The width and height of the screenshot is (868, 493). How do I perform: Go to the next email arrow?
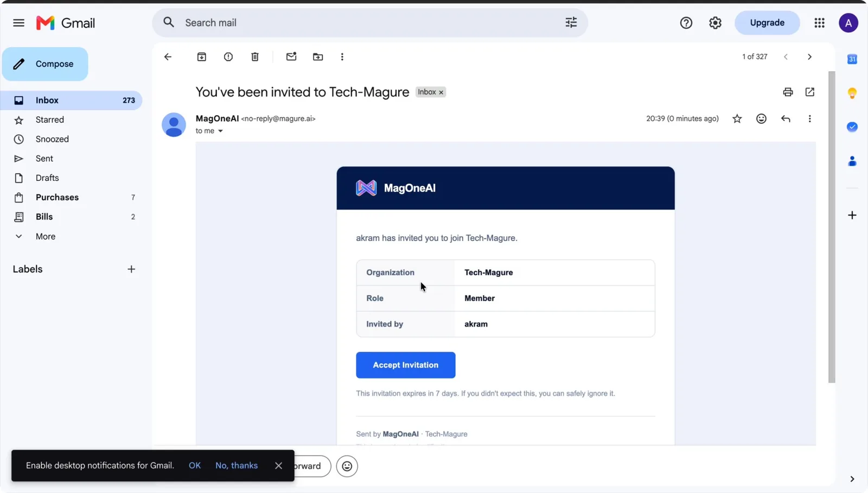[809, 56]
